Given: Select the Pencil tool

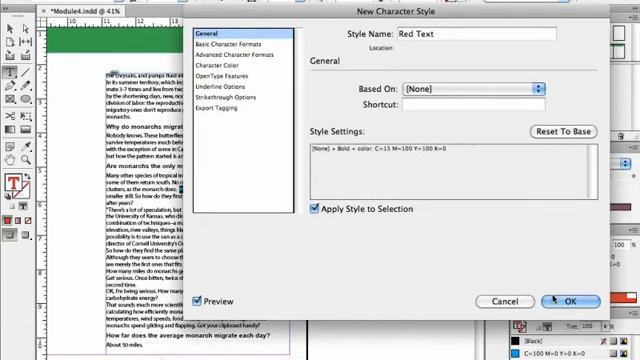Looking at the screenshot, I should 26,86.
